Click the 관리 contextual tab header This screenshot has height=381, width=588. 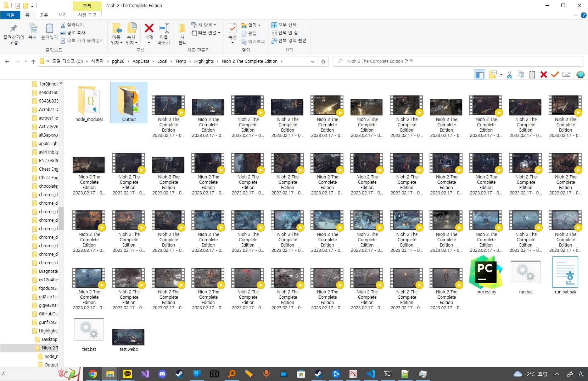[87, 6]
